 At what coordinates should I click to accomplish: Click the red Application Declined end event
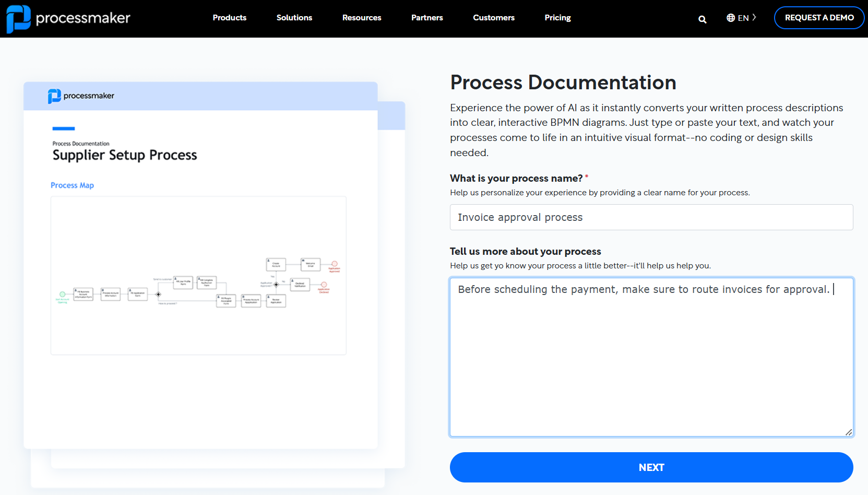(x=324, y=285)
